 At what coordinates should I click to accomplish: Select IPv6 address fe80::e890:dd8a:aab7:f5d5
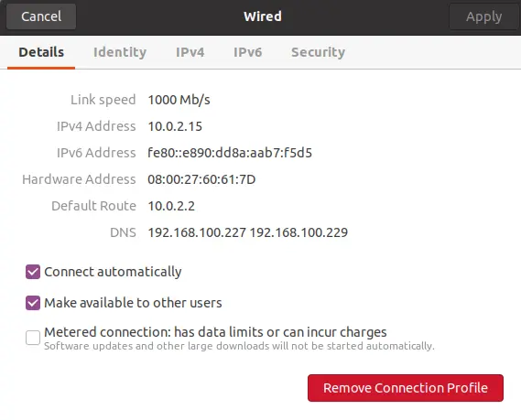coord(230,153)
